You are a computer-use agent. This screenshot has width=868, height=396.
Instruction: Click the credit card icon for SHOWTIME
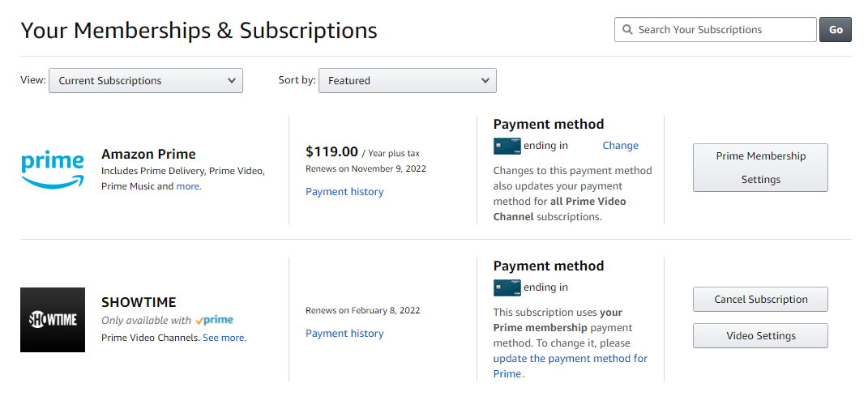507,287
